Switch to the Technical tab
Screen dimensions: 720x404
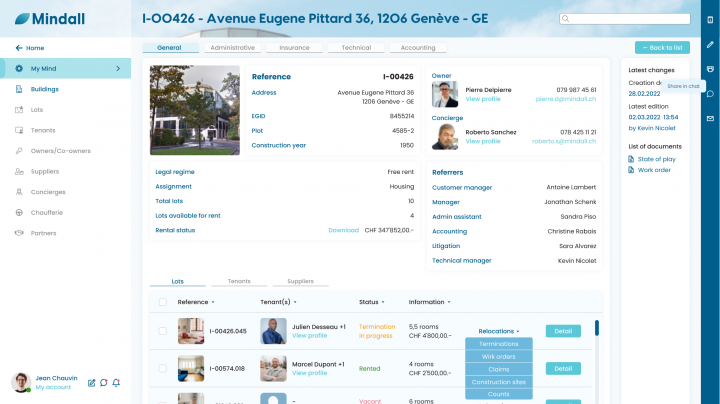(356, 48)
